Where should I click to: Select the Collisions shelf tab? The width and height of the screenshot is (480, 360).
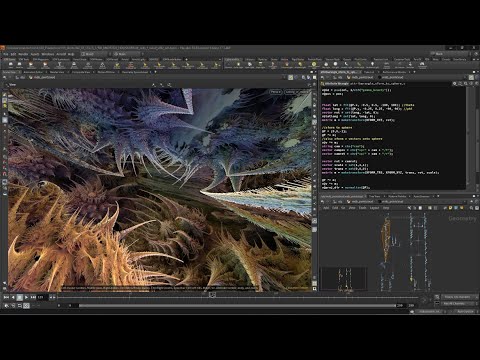pyautogui.click(x=250, y=59)
